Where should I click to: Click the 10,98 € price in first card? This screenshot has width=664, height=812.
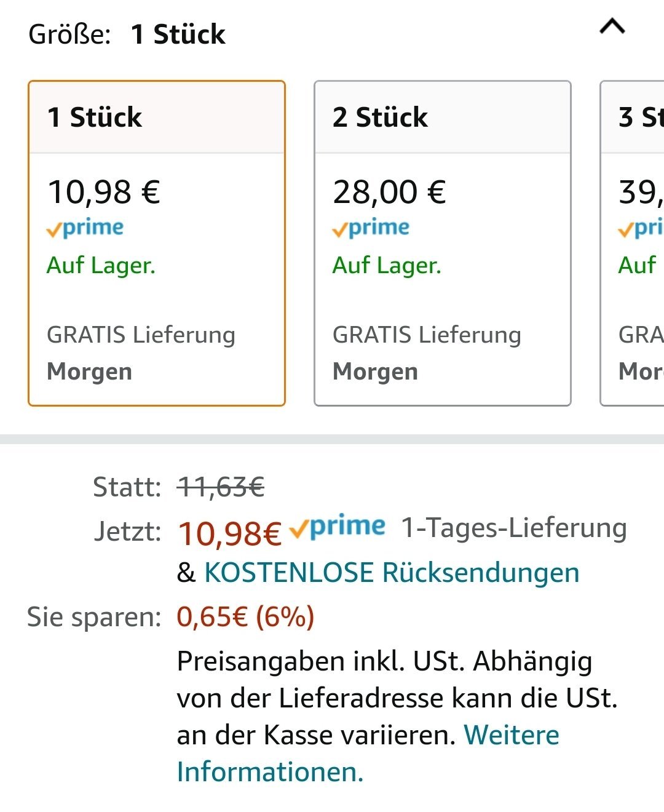tap(104, 192)
